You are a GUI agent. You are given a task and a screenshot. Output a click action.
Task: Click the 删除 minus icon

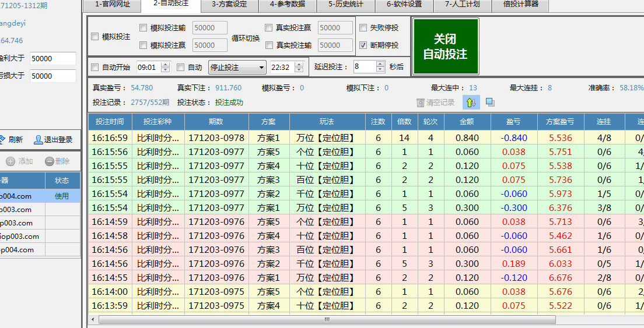tap(49, 161)
